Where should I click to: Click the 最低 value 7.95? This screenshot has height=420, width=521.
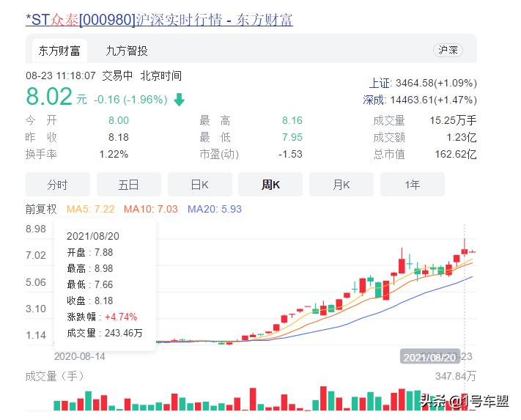pos(292,137)
